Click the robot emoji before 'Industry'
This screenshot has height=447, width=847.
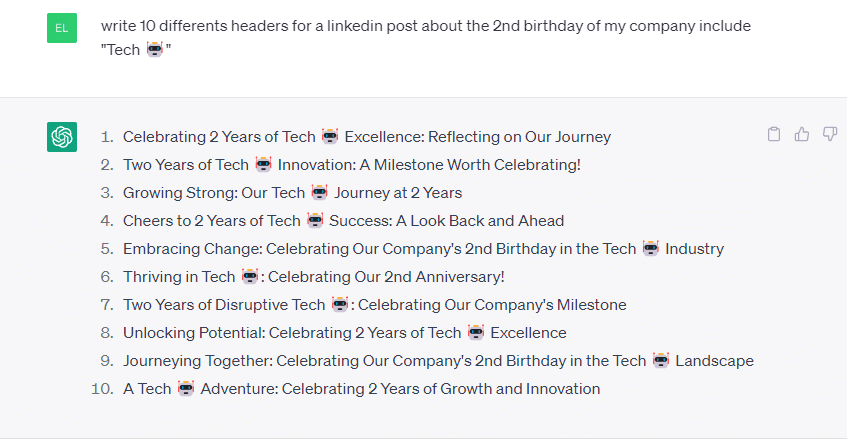[x=650, y=248]
